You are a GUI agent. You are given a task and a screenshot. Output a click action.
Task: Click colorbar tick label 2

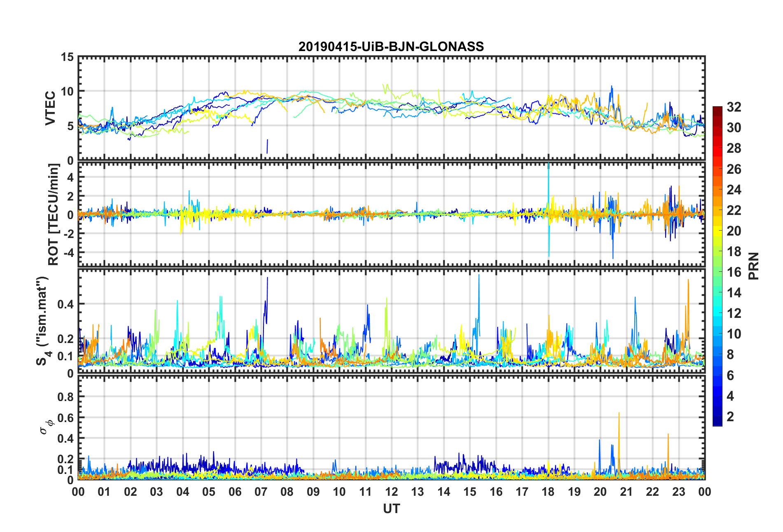[x=730, y=416]
